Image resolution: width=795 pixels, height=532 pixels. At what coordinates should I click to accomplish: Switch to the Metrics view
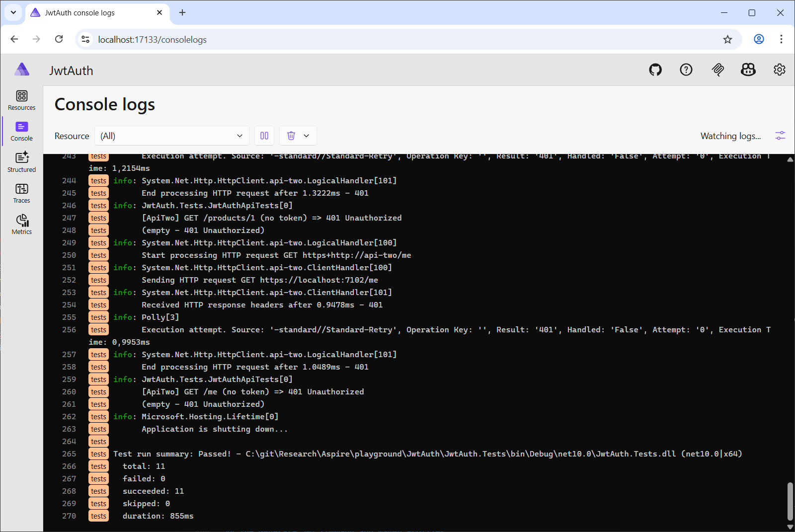coord(21,224)
